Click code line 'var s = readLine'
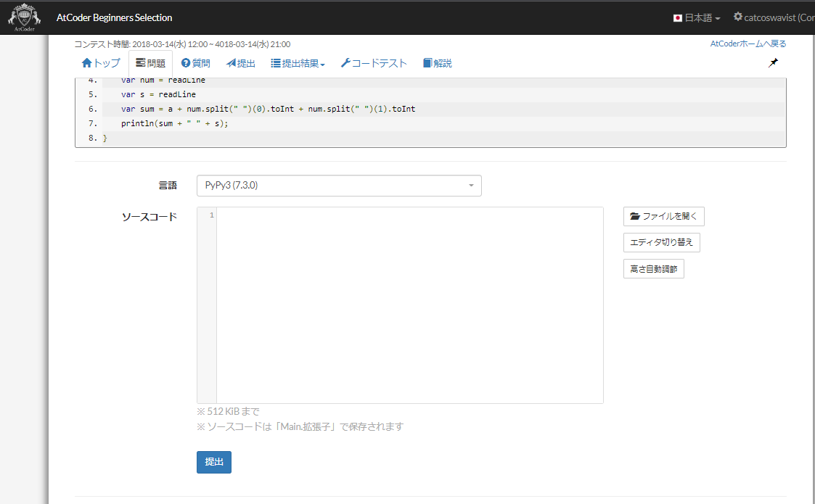The width and height of the screenshot is (815, 504). click(x=158, y=94)
